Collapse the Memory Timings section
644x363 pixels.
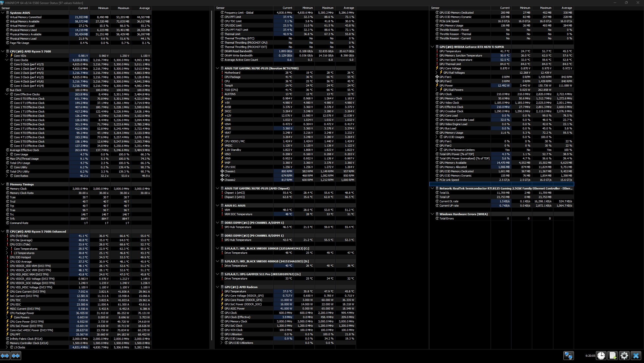coord(3,184)
